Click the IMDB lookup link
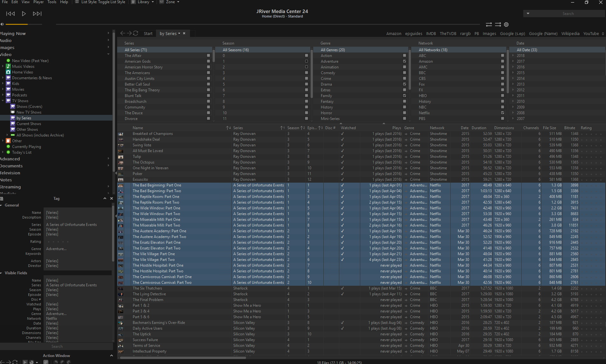Viewport: 606px width, 364px height. pos(431,34)
